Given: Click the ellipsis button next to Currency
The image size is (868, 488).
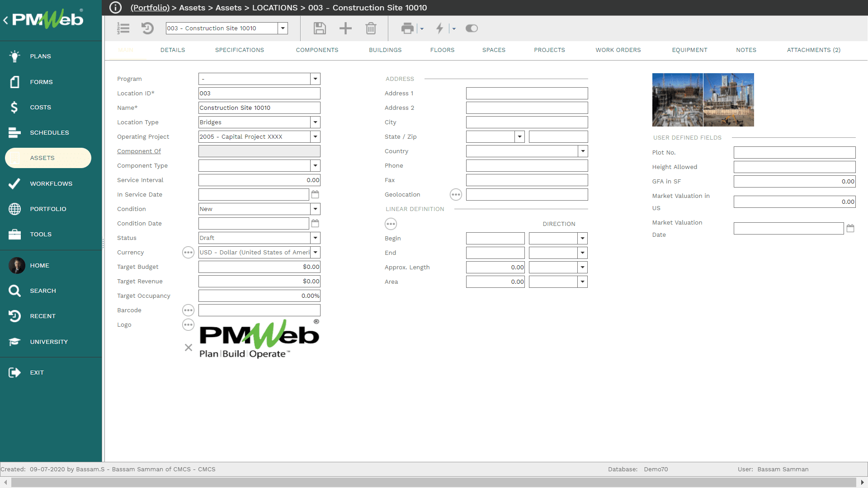Looking at the screenshot, I should (188, 253).
